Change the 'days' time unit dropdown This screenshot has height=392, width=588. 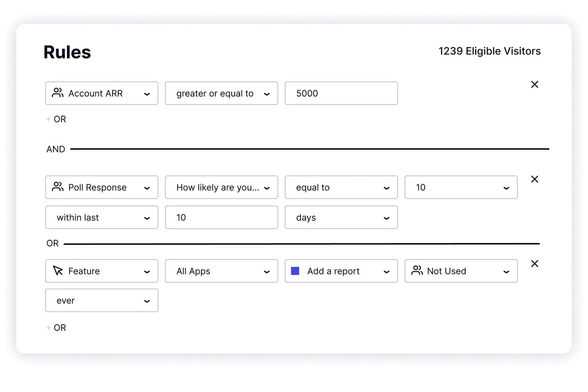341,217
